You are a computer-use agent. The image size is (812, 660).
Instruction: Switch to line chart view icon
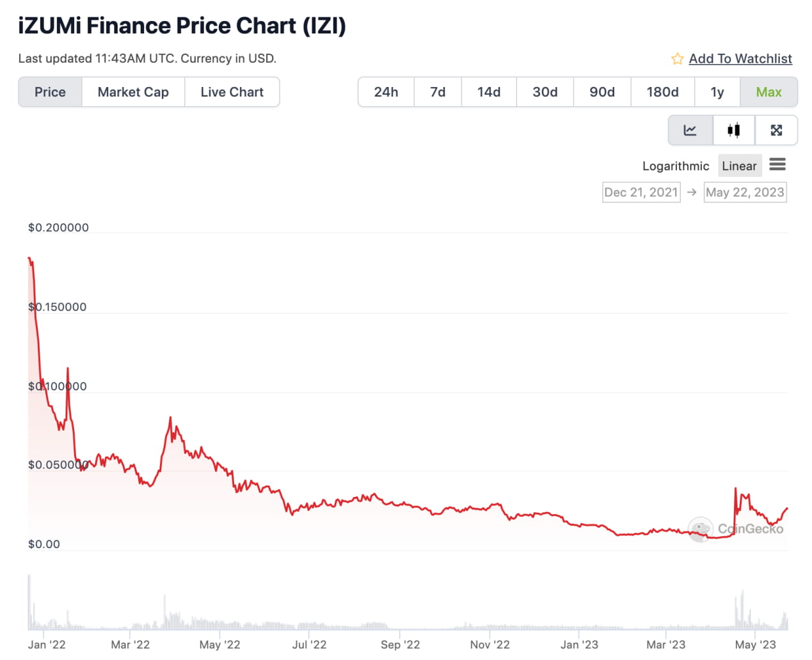(x=690, y=130)
